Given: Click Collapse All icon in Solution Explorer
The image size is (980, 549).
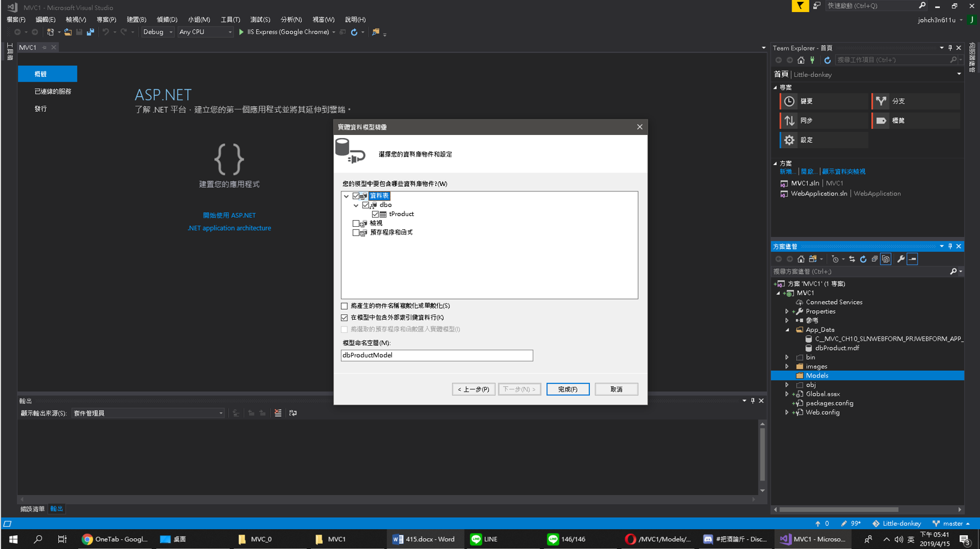Looking at the screenshot, I should pyautogui.click(x=874, y=259).
